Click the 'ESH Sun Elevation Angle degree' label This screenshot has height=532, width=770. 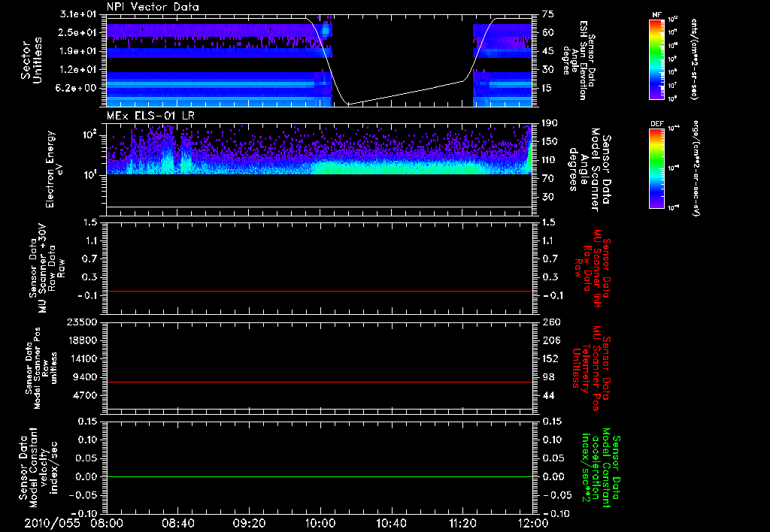point(578,60)
